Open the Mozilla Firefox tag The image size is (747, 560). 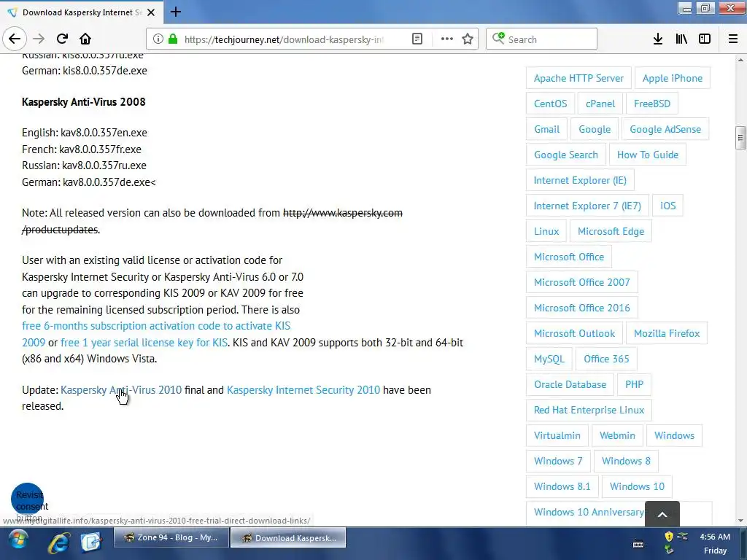click(x=667, y=333)
